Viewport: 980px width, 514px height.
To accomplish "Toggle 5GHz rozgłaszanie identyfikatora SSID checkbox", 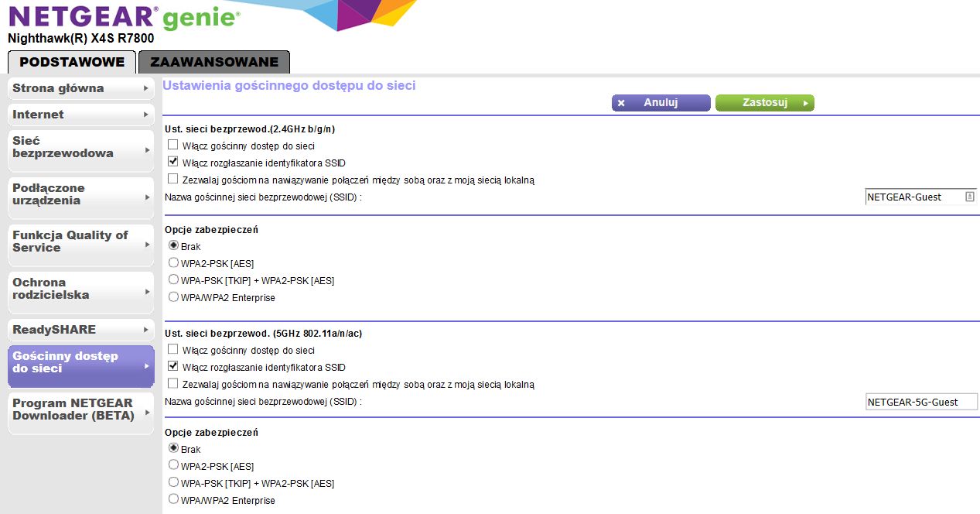I will 173,366.
